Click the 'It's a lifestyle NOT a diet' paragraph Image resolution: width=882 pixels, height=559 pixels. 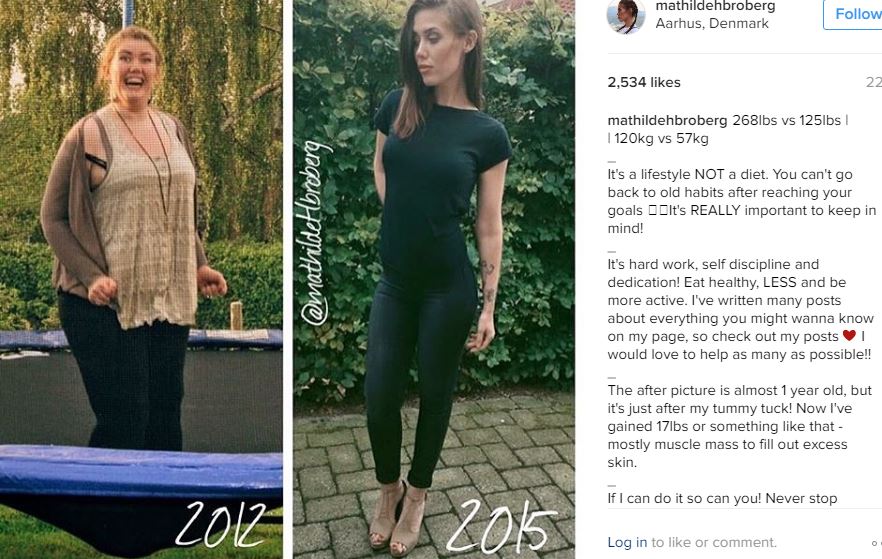tap(742, 201)
